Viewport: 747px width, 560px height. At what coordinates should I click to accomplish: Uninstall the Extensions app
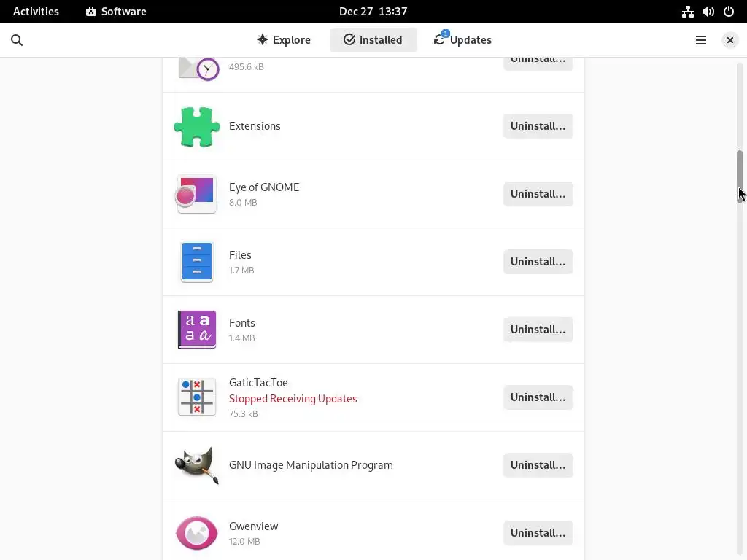(x=538, y=126)
